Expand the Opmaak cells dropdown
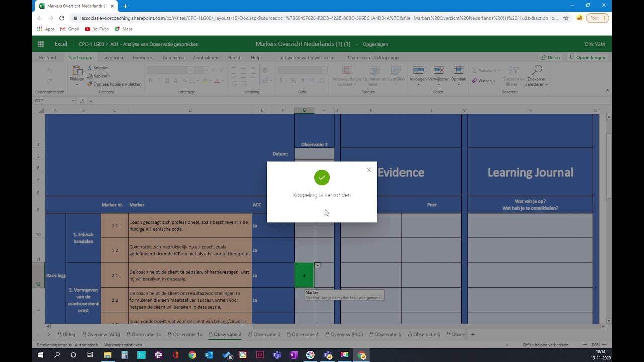The image size is (644, 362). click(x=458, y=74)
